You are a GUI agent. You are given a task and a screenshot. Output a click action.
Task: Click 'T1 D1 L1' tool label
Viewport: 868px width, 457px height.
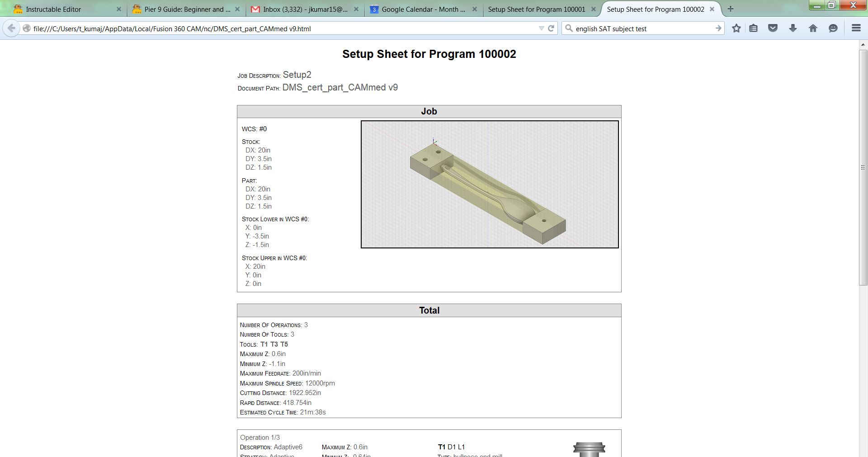pyautogui.click(x=451, y=447)
